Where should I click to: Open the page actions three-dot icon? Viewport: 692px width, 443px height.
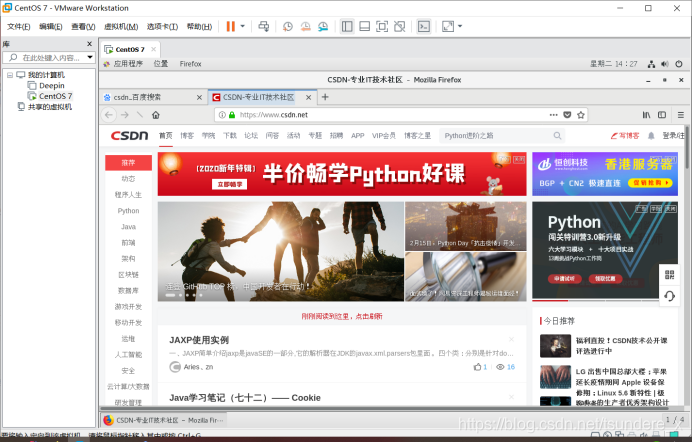click(553, 115)
